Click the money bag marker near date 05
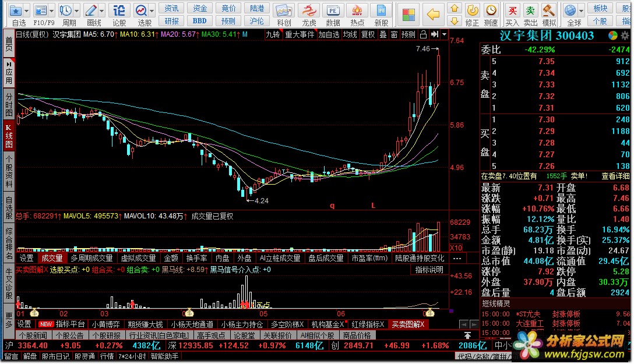Screen dimensions: 634x364 click(x=189, y=313)
